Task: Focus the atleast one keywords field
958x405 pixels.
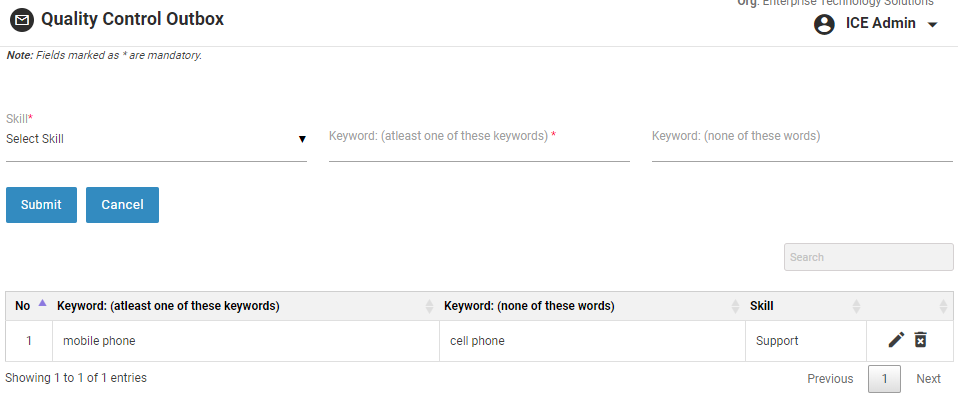Action: point(479,147)
